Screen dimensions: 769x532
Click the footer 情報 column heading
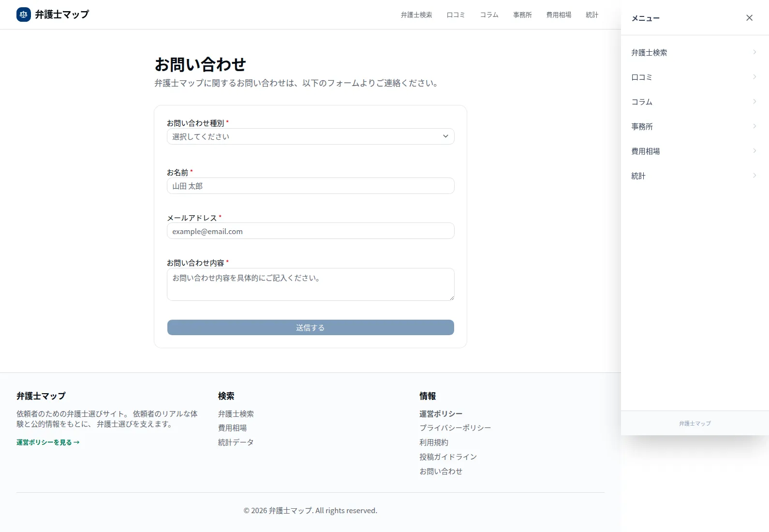tap(428, 396)
